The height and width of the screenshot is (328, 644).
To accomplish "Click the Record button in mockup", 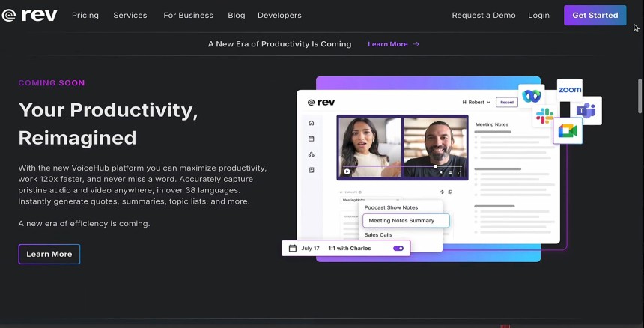I will [507, 102].
